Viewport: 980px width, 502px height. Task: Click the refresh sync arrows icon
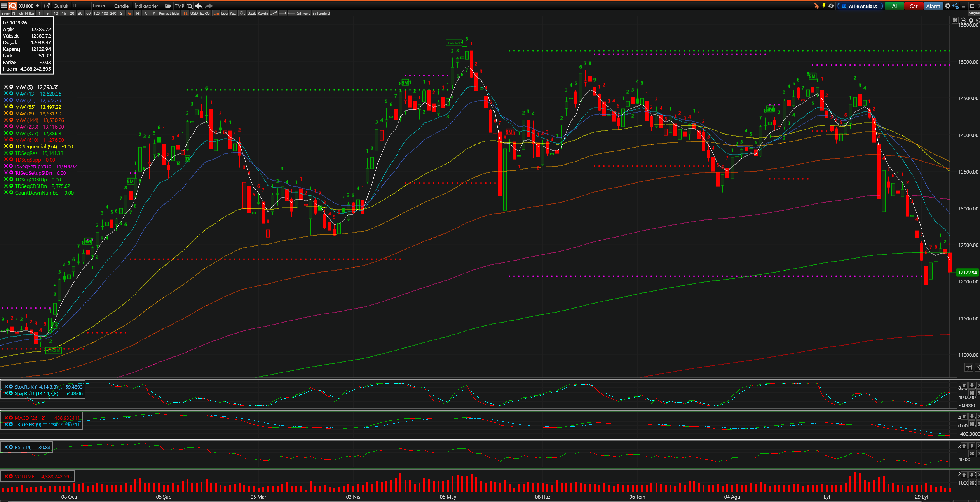coord(831,6)
